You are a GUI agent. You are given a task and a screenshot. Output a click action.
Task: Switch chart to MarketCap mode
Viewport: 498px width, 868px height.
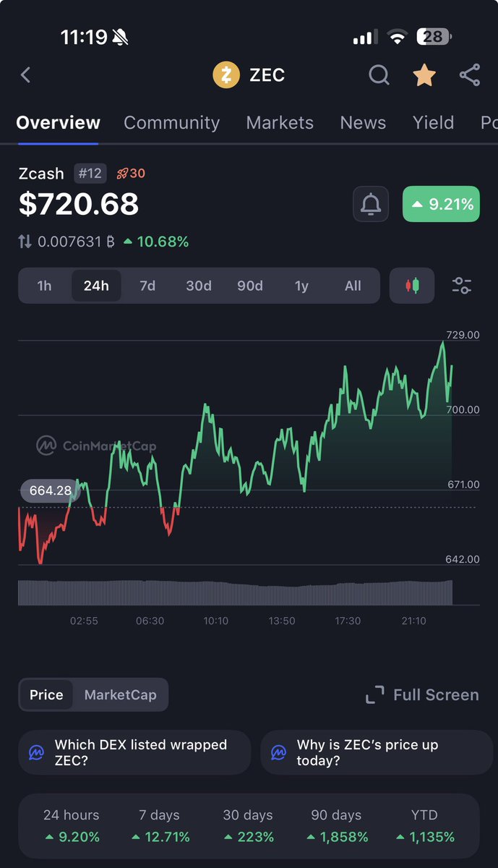[120, 695]
